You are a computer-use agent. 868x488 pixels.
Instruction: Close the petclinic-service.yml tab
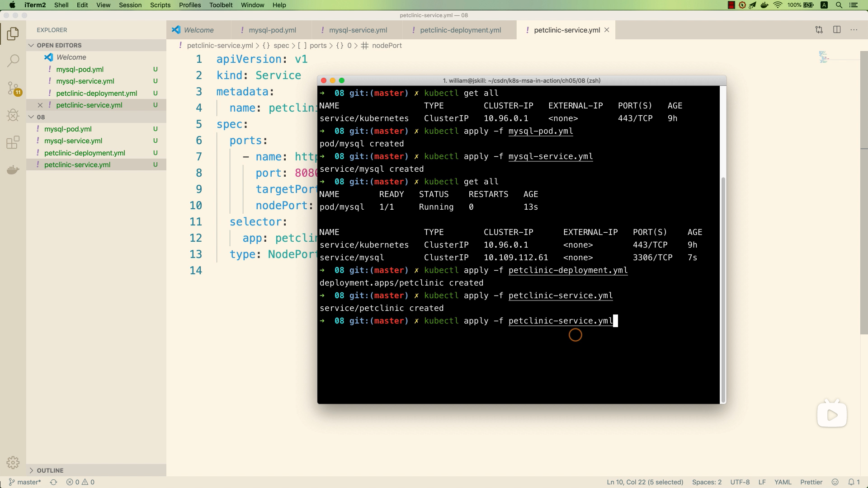[607, 30]
